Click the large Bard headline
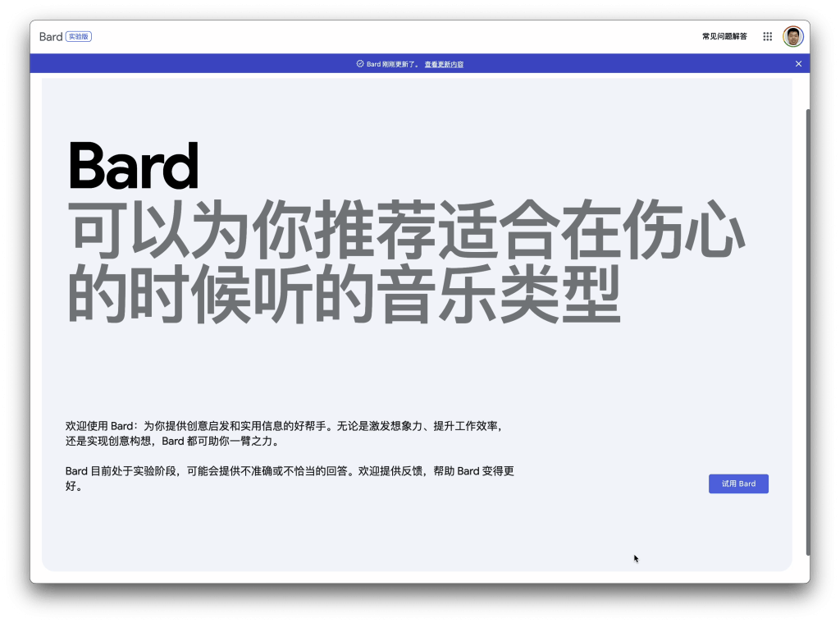This screenshot has height=623, width=840. 134,166
